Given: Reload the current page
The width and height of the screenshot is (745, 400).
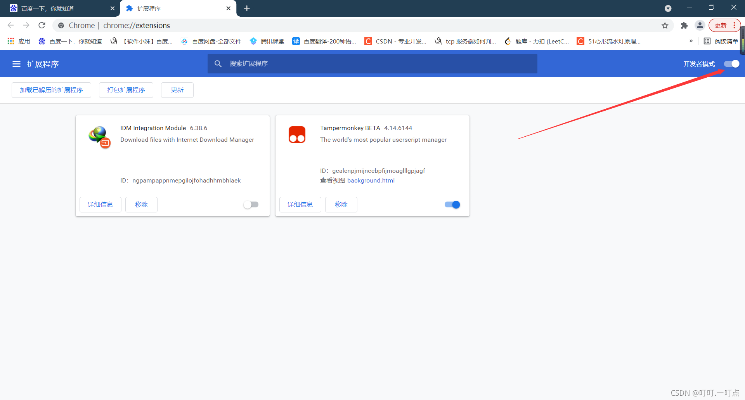Looking at the screenshot, I should pyautogui.click(x=42, y=25).
